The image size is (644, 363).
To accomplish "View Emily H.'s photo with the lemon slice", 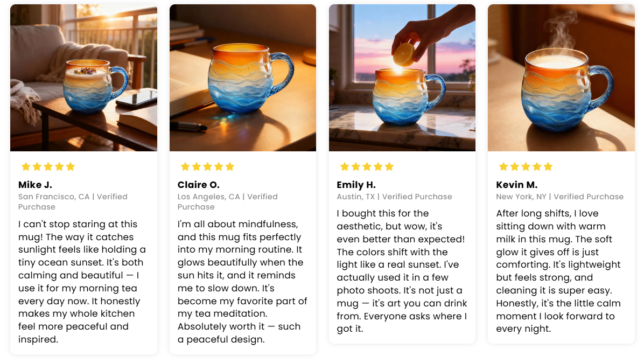I will 402,78.
